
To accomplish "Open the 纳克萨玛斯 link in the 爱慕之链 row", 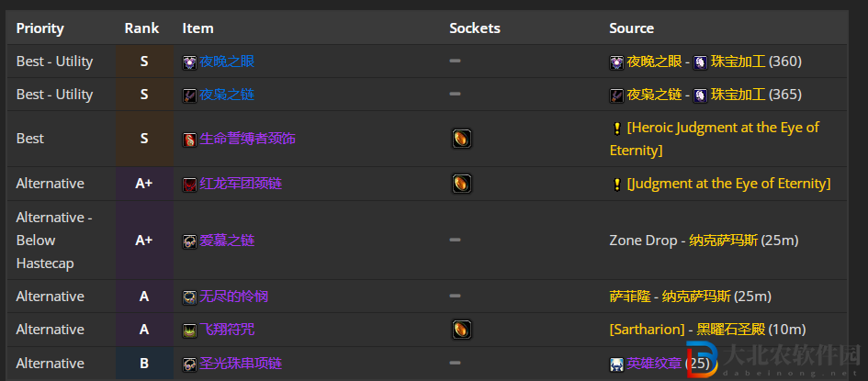I will tap(724, 241).
